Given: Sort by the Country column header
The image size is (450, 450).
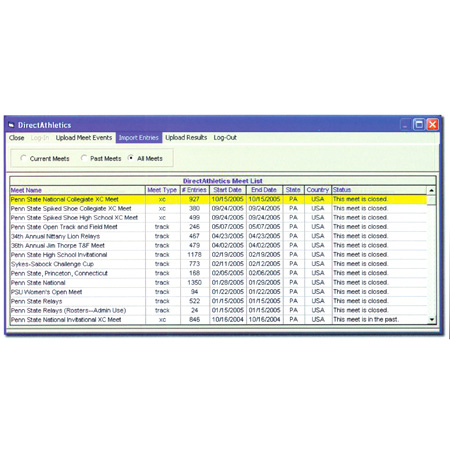Looking at the screenshot, I should point(318,190).
